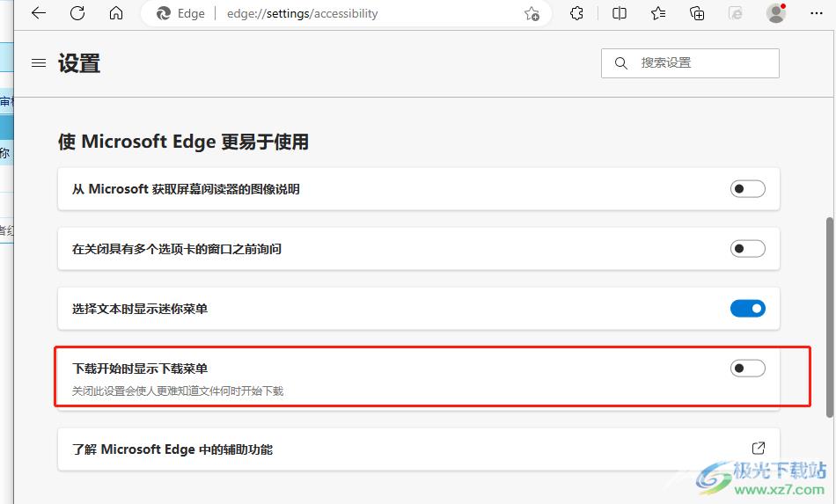Click label 选择文本时显示迷你菜单
This screenshot has height=504, width=836.
(x=140, y=309)
